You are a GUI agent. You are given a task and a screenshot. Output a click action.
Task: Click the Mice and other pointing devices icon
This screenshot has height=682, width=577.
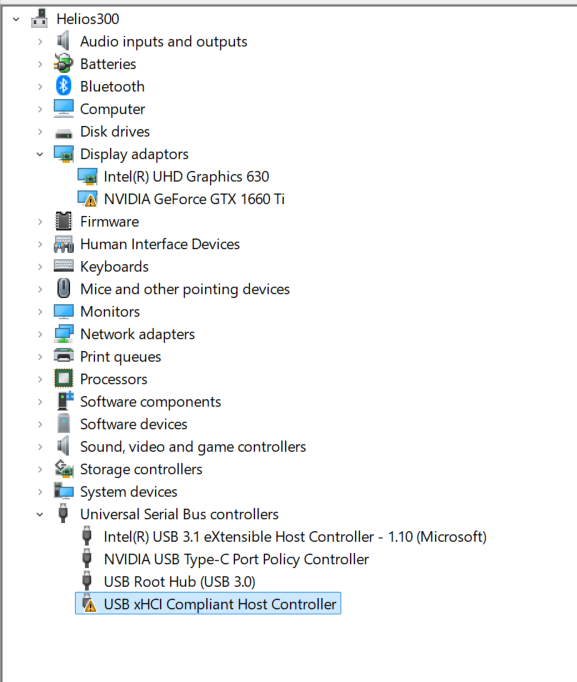[x=63, y=289]
